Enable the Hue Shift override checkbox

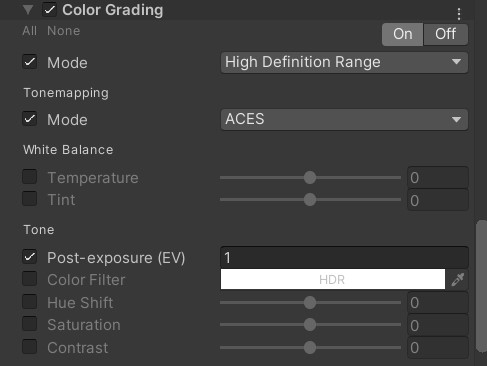(30, 302)
